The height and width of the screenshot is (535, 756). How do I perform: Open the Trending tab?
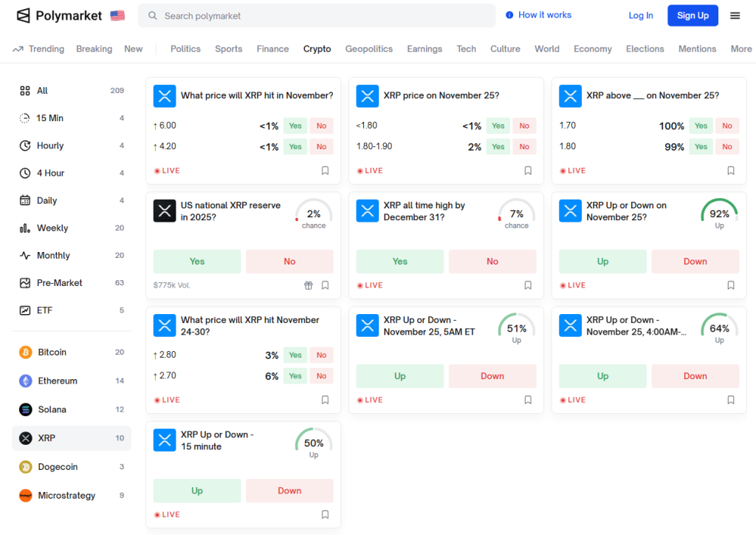point(38,49)
